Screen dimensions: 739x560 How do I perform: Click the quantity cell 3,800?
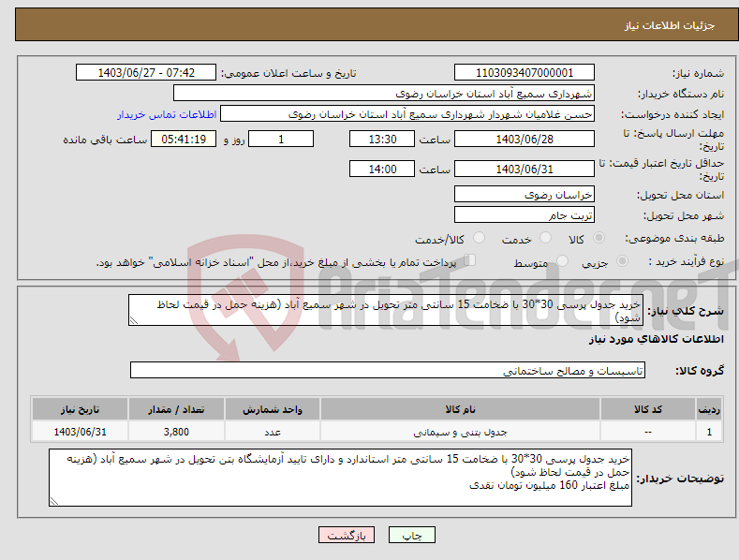[x=176, y=432]
